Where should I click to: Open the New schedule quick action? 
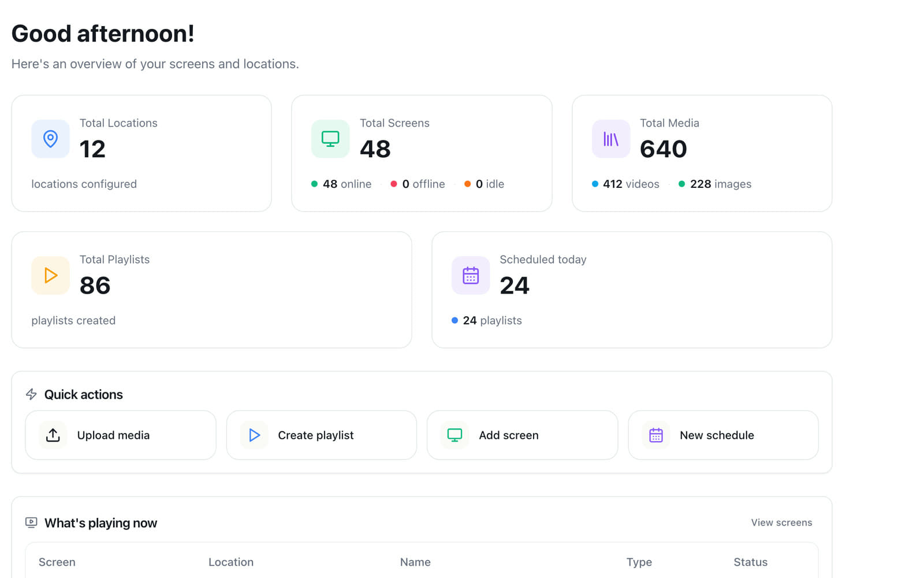(723, 435)
